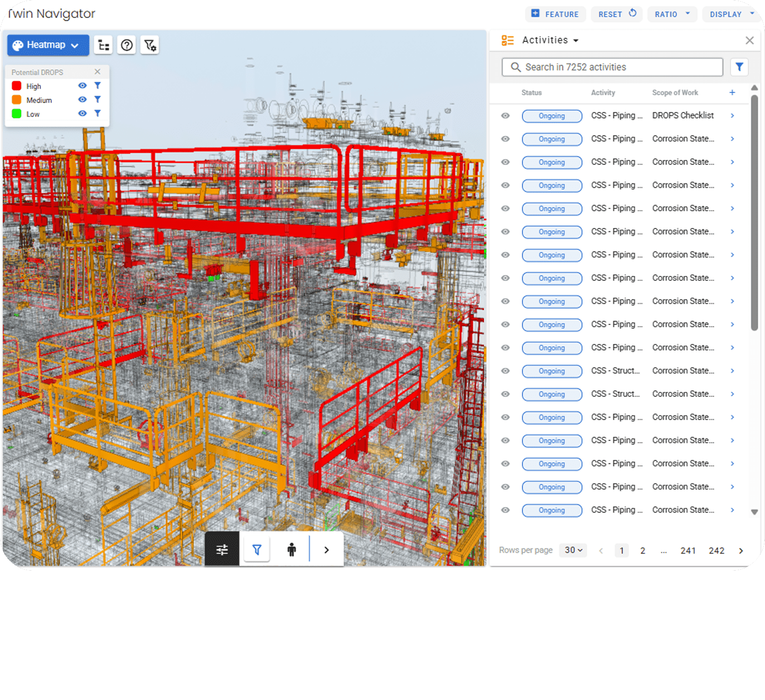The height and width of the screenshot is (700, 765).
Task: Hide the Medium DROPS level
Action: [83, 100]
